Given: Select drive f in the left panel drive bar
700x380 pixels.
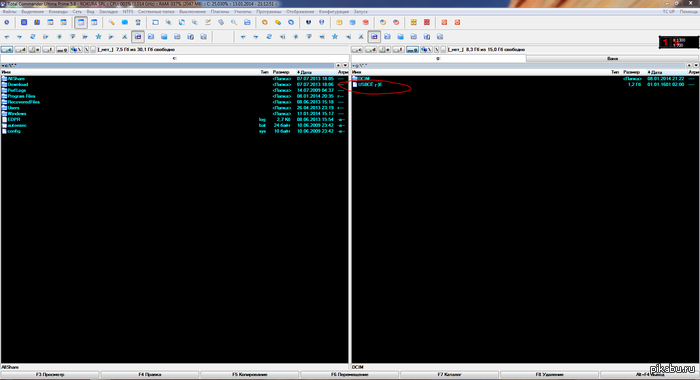Looking at the screenshot, I should 48,50.
